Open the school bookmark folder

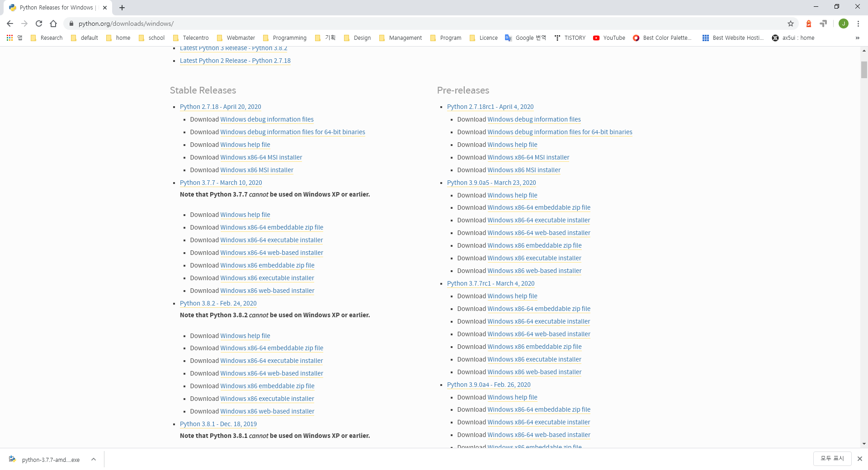pyautogui.click(x=151, y=38)
